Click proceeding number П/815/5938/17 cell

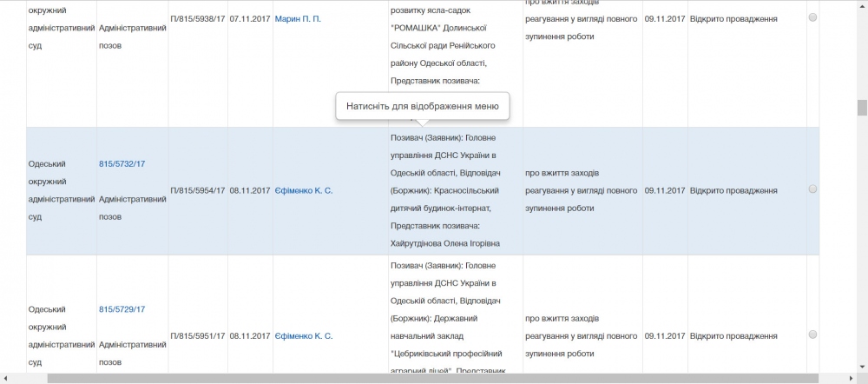pos(198,18)
